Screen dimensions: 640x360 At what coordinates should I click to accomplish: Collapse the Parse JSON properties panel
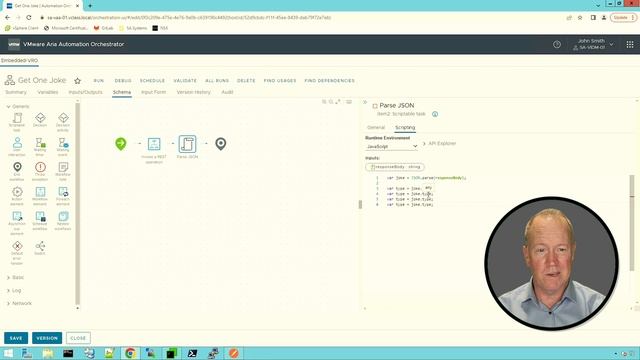365,102
